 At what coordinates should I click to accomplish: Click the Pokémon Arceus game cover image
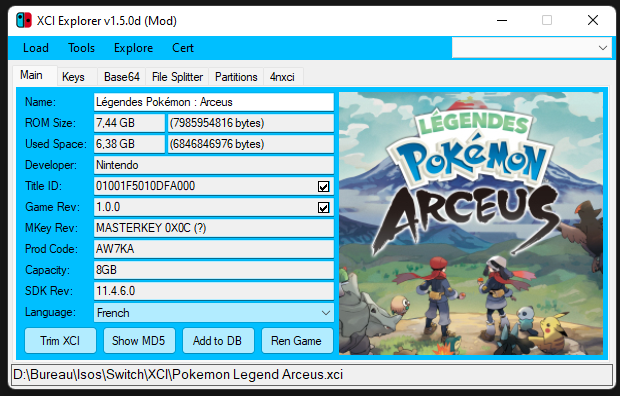tap(471, 224)
